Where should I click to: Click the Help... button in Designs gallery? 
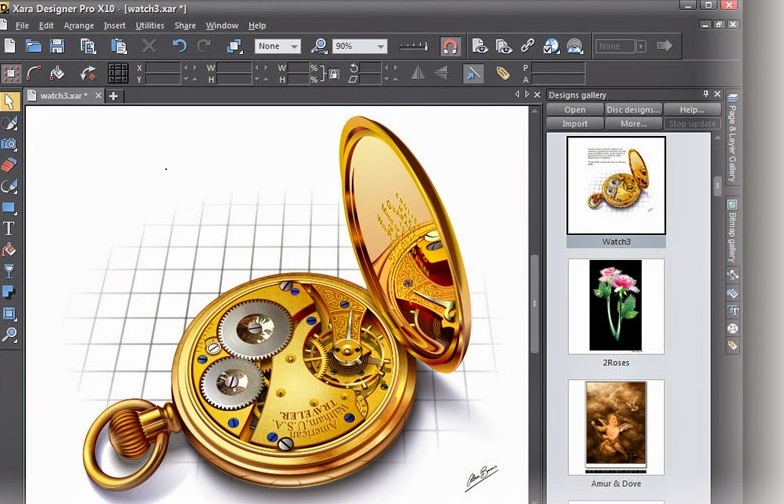[x=692, y=110]
